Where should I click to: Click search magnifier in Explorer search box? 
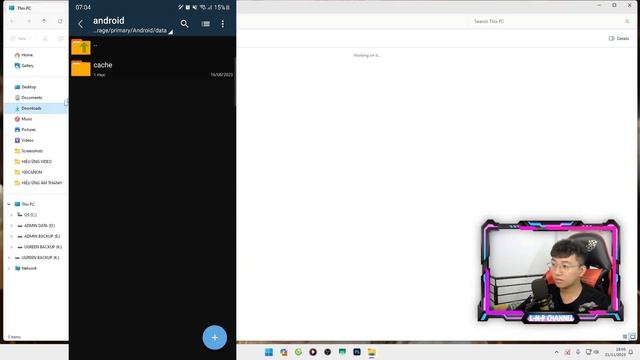tap(627, 21)
